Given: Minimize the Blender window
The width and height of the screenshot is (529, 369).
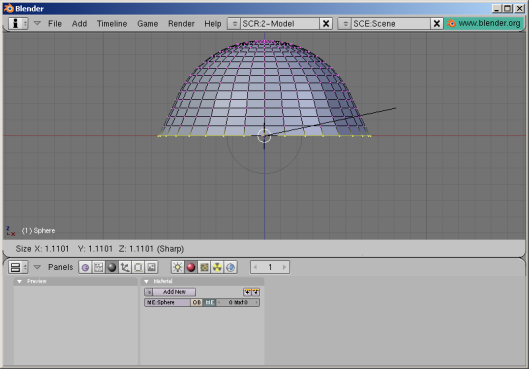Looking at the screenshot, I should tap(496, 8).
